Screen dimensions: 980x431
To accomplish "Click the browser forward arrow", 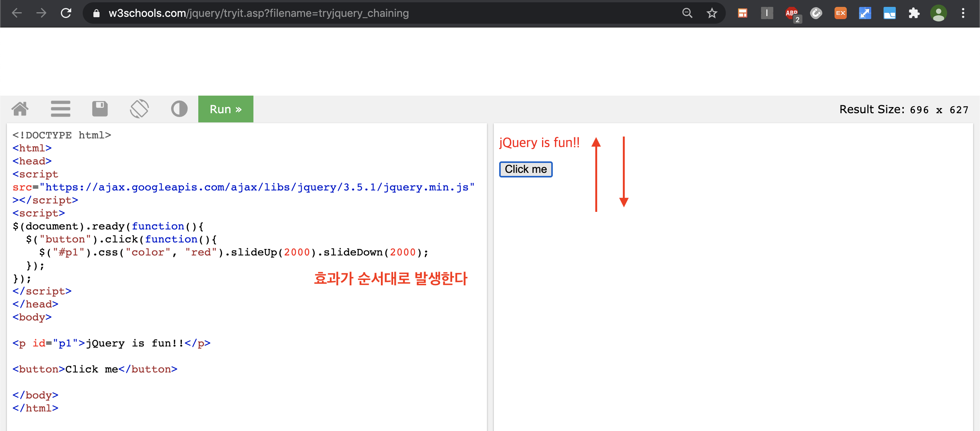I will pyautogui.click(x=41, y=13).
